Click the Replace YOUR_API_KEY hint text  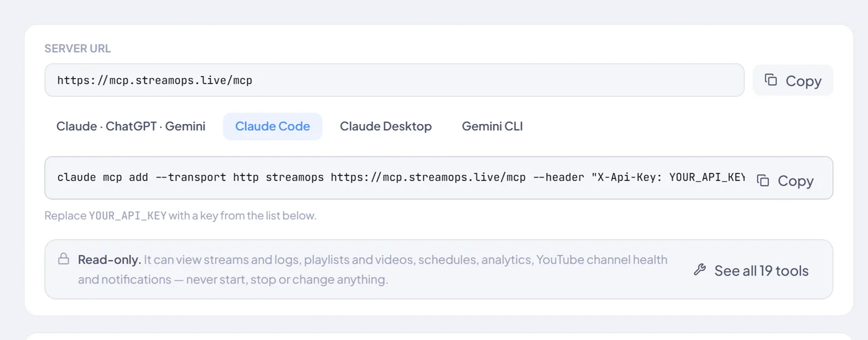[180, 216]
